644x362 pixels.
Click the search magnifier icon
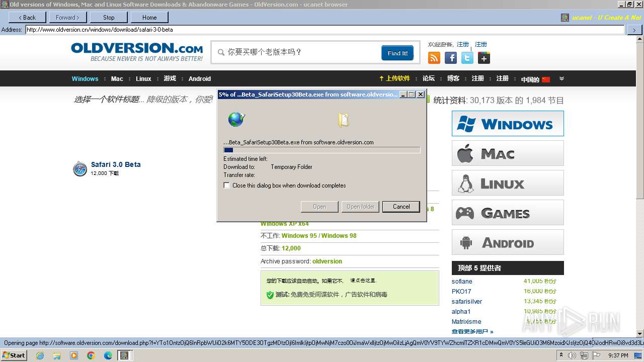[x=221, y=52]
